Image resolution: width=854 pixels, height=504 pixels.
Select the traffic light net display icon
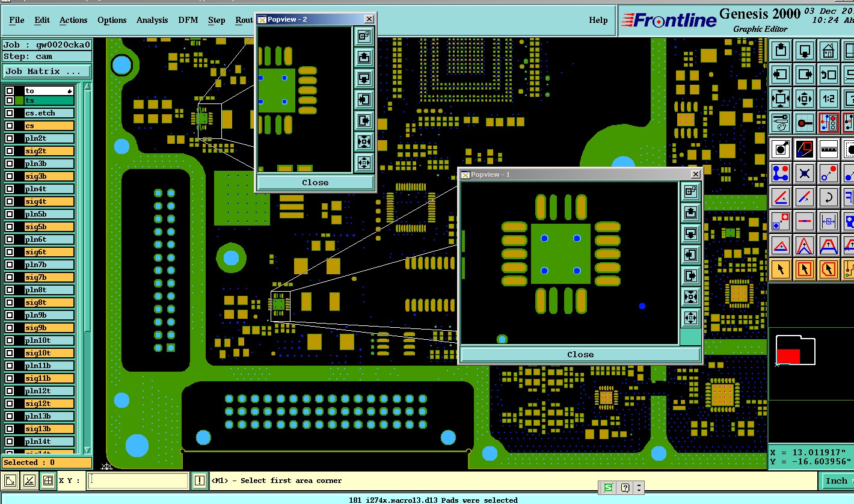[829, 123]
